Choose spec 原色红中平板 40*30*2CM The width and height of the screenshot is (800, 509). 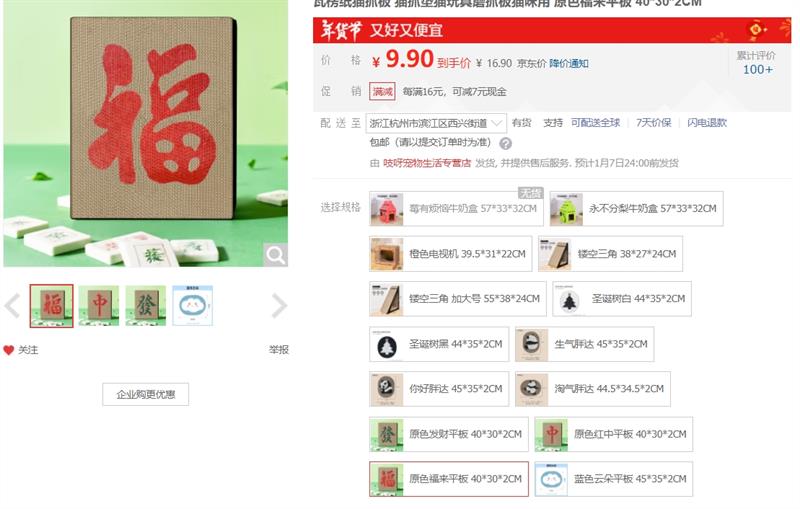614,434
